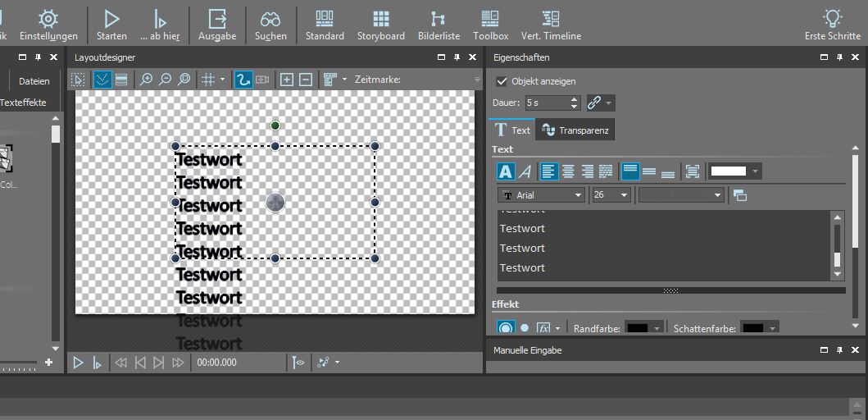Uncheck the 'Objekt anzeigen' checkbox

[x=502, y=81]
